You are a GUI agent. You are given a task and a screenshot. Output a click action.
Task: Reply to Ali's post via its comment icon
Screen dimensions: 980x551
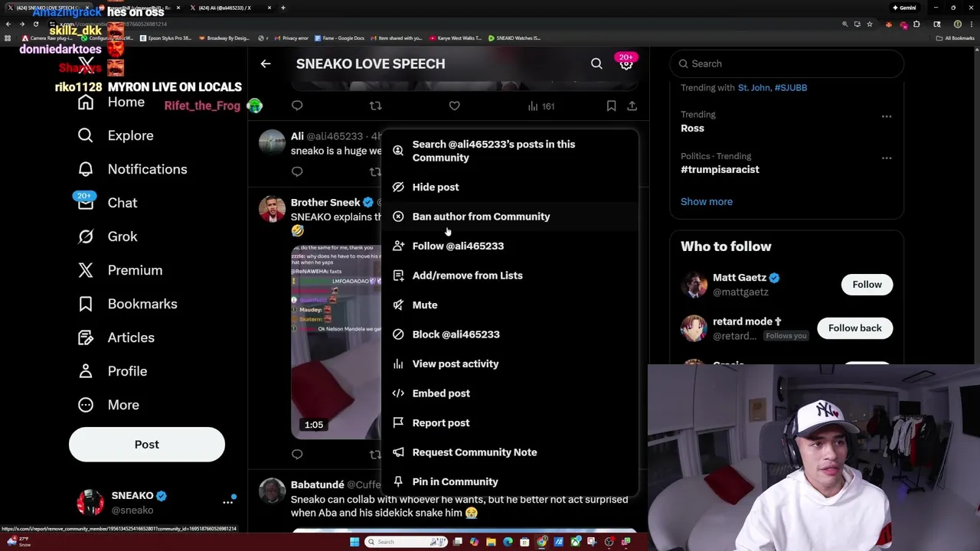(297, 171)
